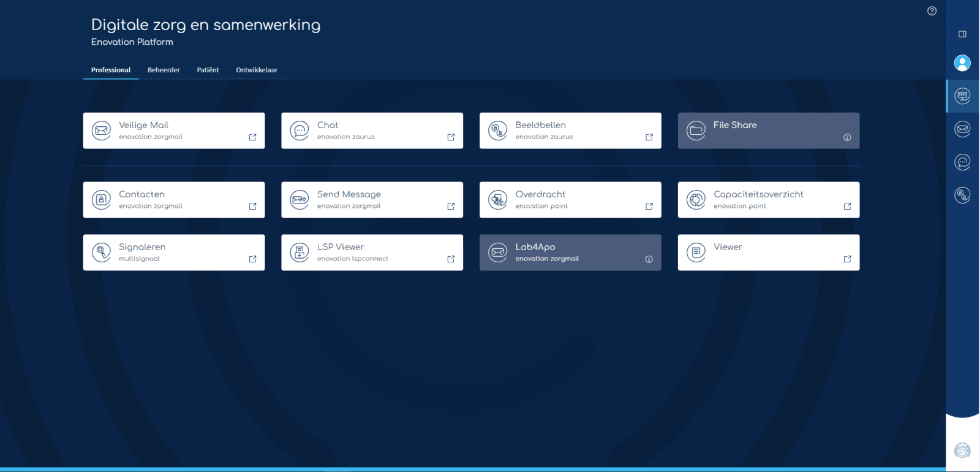Open Capaciteitsoverzicht external link icon
Viewport: 980px width, 472px height.
click(848, 207)
